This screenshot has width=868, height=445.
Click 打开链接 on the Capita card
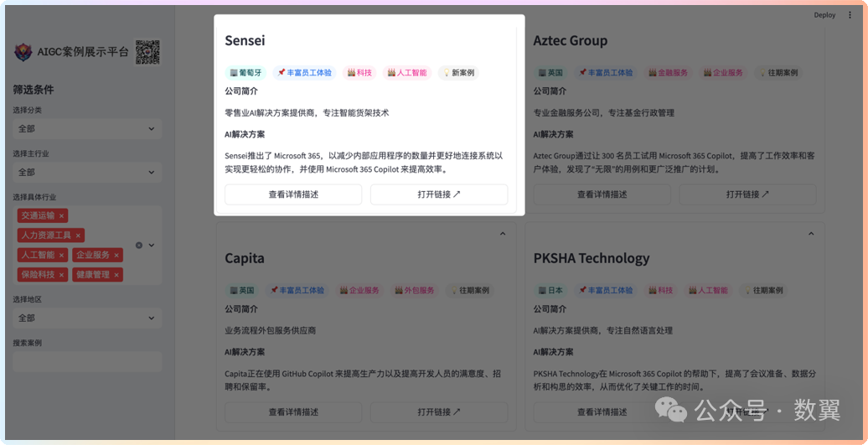439,412
